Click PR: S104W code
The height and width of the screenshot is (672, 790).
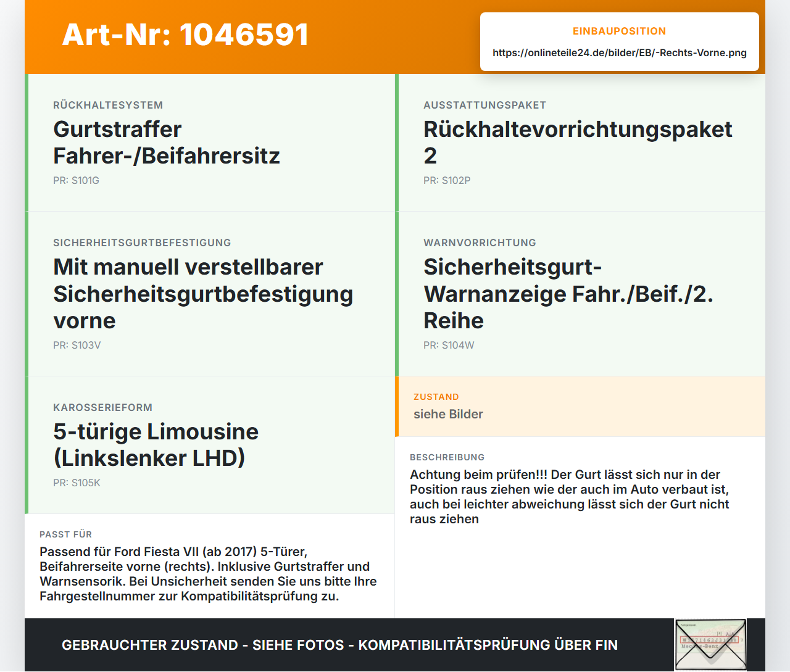coord(449,345)
